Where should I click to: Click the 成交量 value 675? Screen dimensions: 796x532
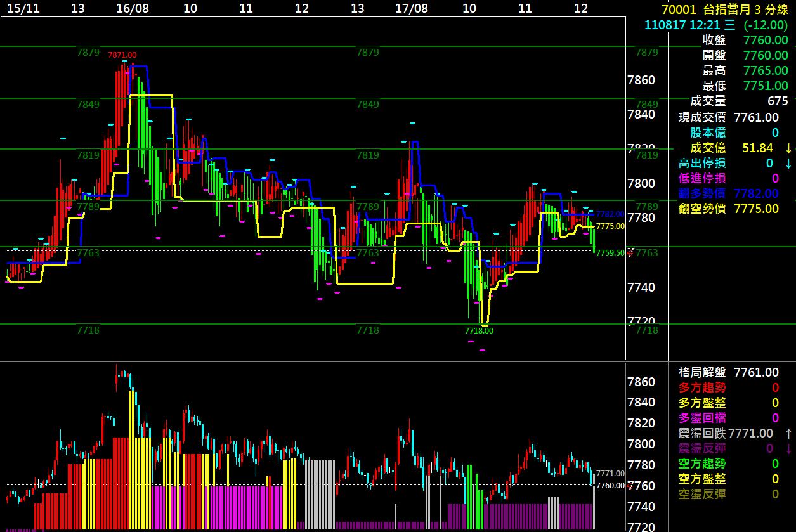click(778, 101)
